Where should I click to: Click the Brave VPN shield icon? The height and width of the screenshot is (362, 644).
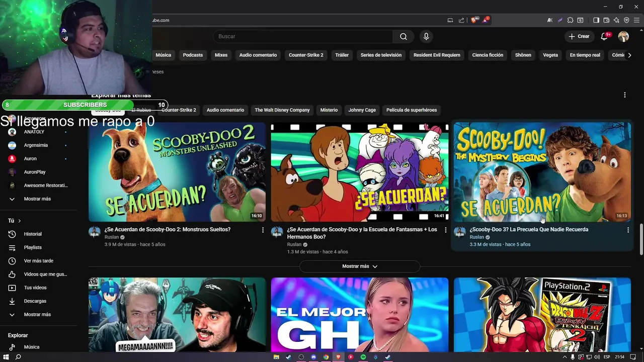[x=626, y=20]
